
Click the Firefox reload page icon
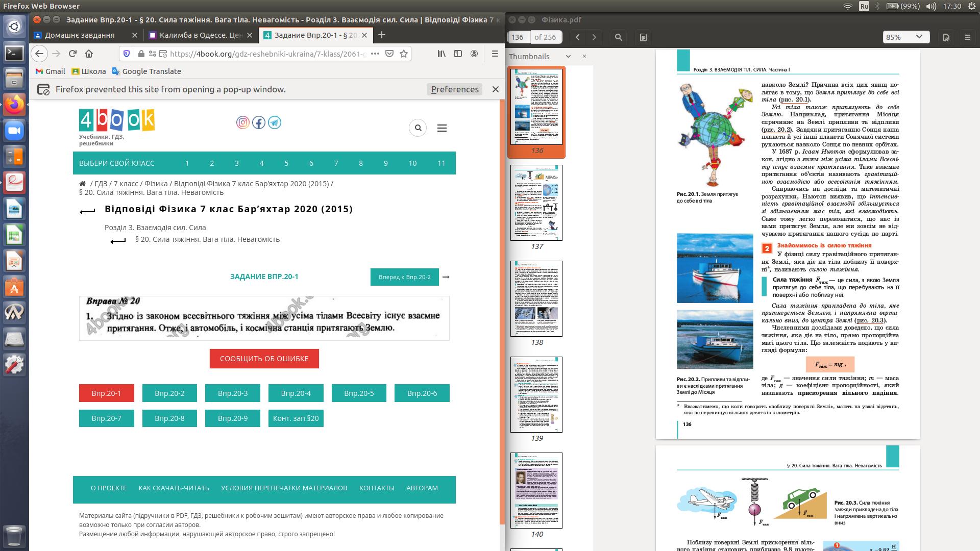(72, 54)
